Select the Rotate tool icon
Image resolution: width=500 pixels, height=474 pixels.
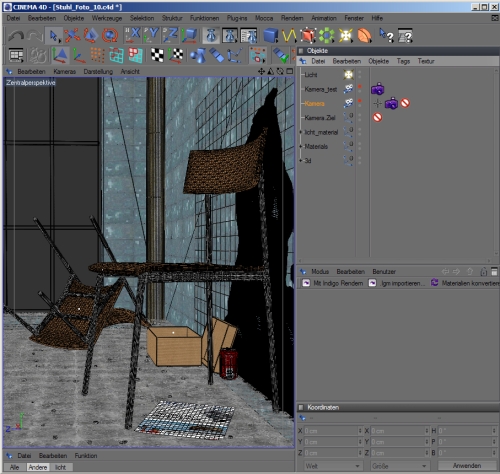110,35
